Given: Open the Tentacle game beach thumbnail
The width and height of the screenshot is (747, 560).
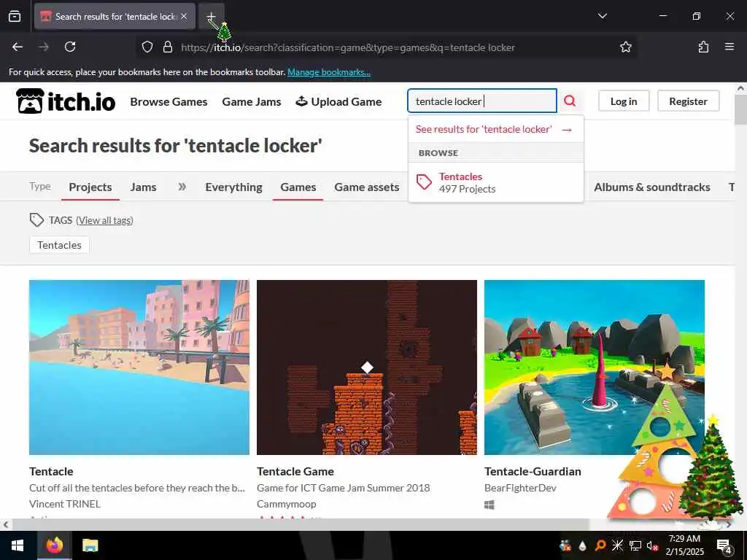Looking at the screenshot, I should point(139,367).
